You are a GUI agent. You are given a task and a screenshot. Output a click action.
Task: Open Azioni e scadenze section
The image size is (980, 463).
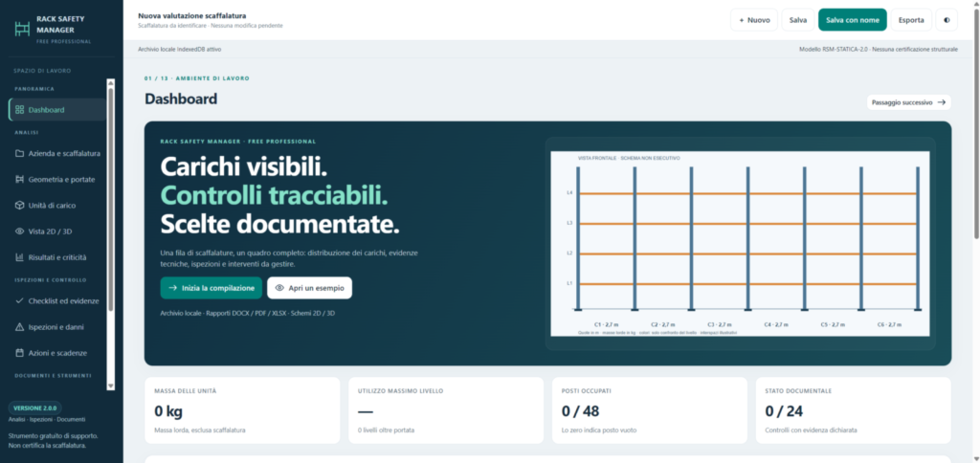56,353
